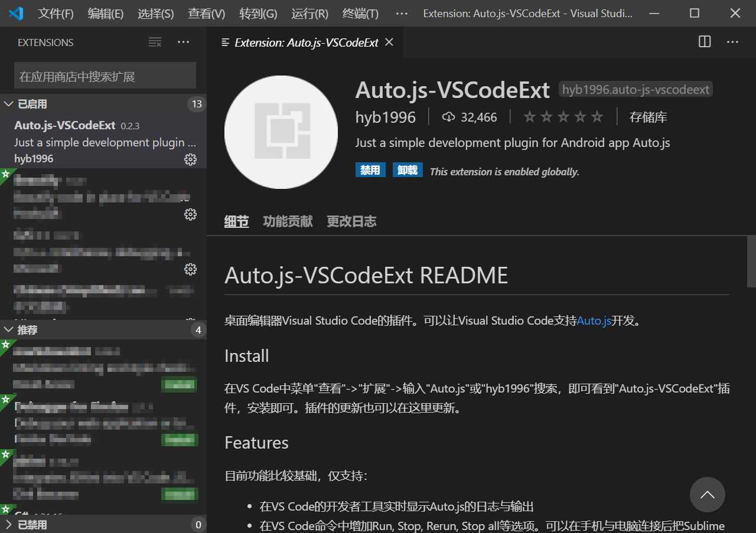756x533 pixels.
Task: Click the Auto.js-VSCodeExt extension logo
Action: click(281, 132)
